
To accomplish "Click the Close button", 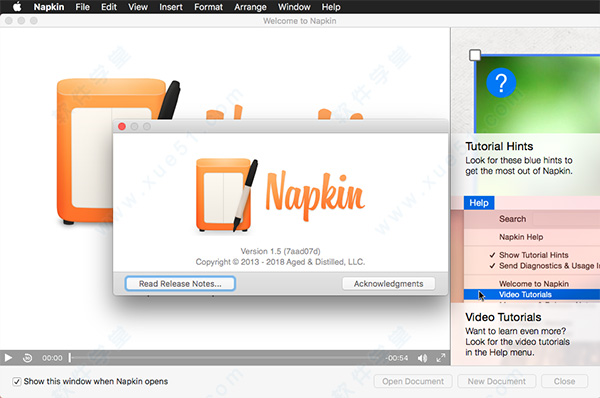I will pyautogui.click(x=564, y=381).
